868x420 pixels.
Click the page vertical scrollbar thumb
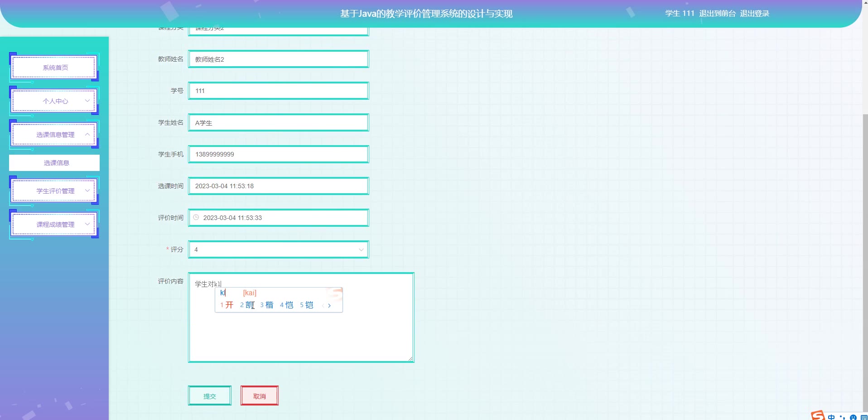(x=865, y=263)
